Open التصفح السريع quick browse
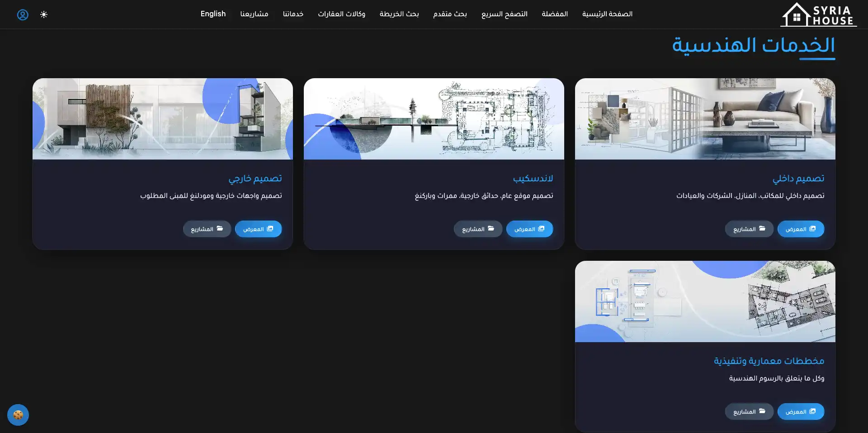868x433 pixels. [x=505, y=14]
